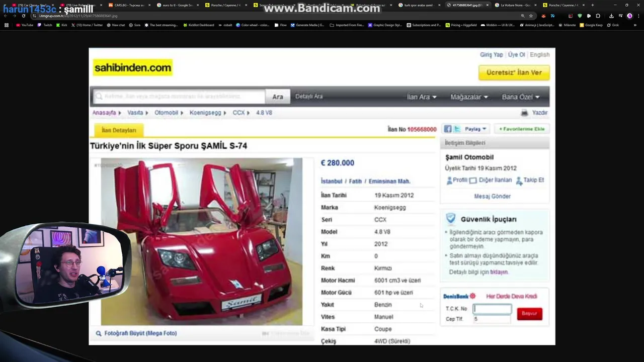Click the T.C.K. No input field
The image size is (644, 362).
tap(492, 309)
